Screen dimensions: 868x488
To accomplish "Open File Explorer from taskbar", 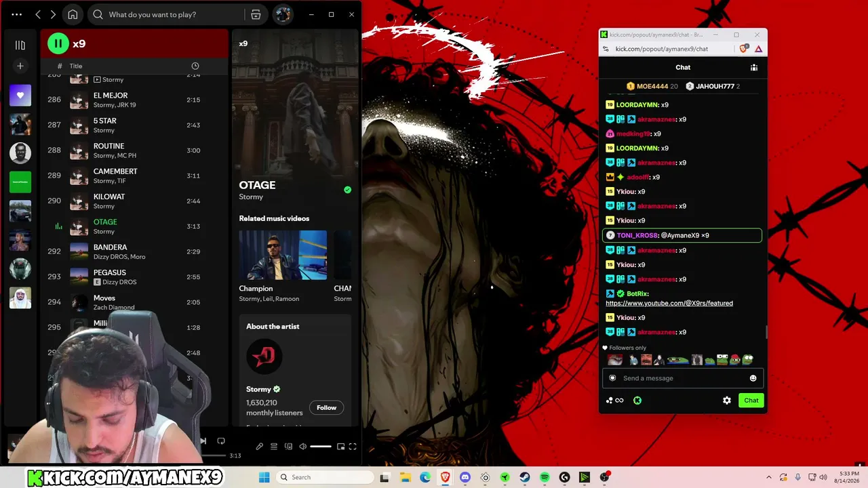I will click(406, 477).
